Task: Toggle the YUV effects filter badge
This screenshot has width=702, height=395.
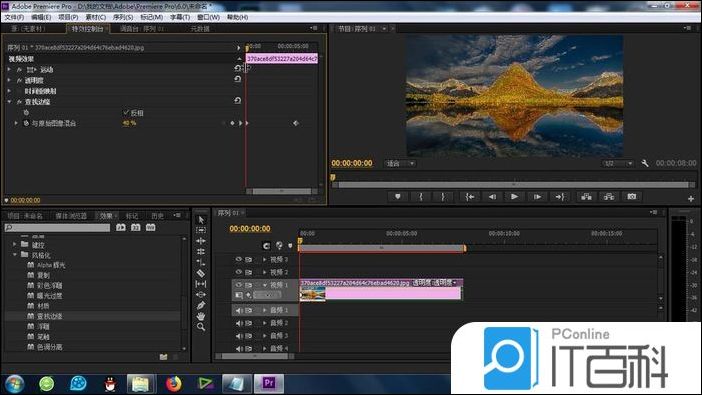Action: coord(150,228)
